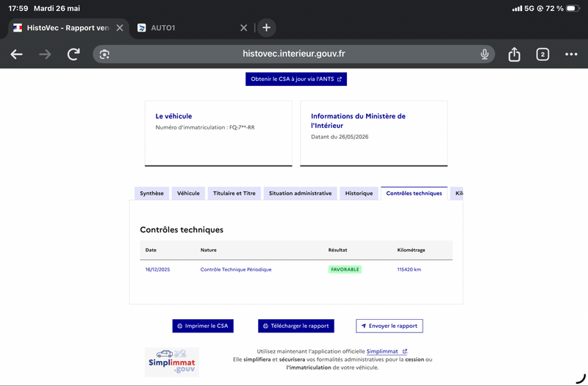
Task: Select the Synthèse tab
Action: (x=152, y=193)
